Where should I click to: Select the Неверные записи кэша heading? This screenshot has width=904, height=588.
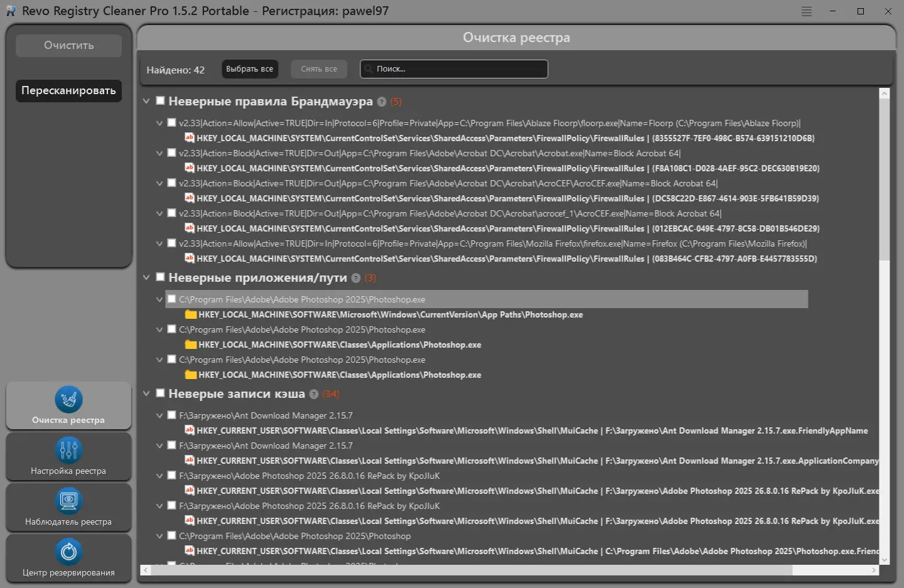point(237,393)
